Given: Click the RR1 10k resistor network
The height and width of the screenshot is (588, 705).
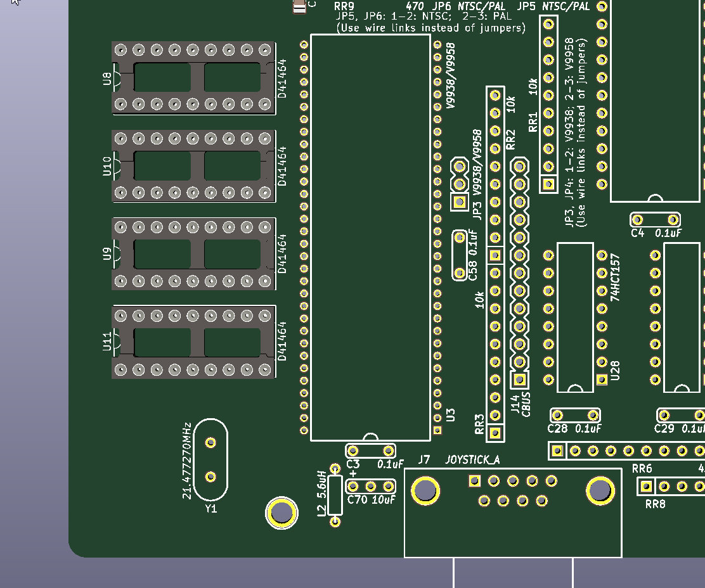Looking at the screenshot, I should (548, 104).
